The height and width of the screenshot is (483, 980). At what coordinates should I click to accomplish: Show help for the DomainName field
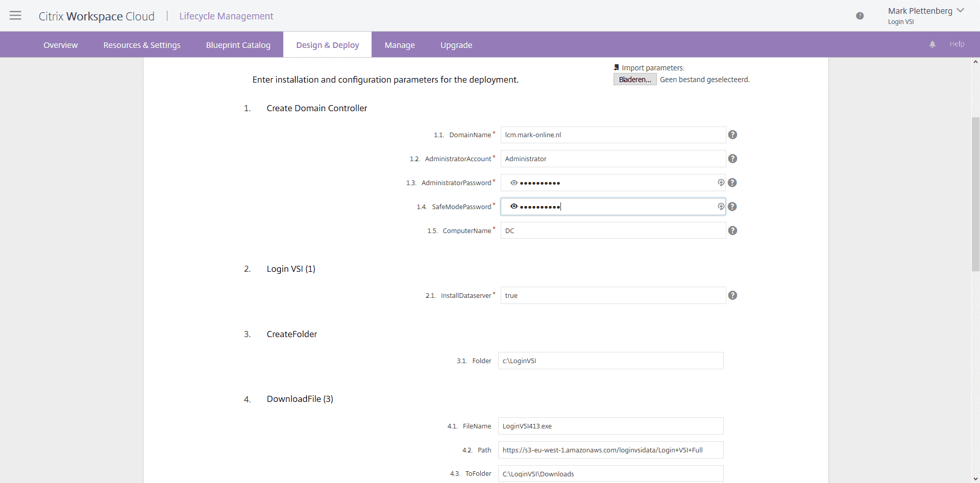pyautogui.click(x=732, y=135)
